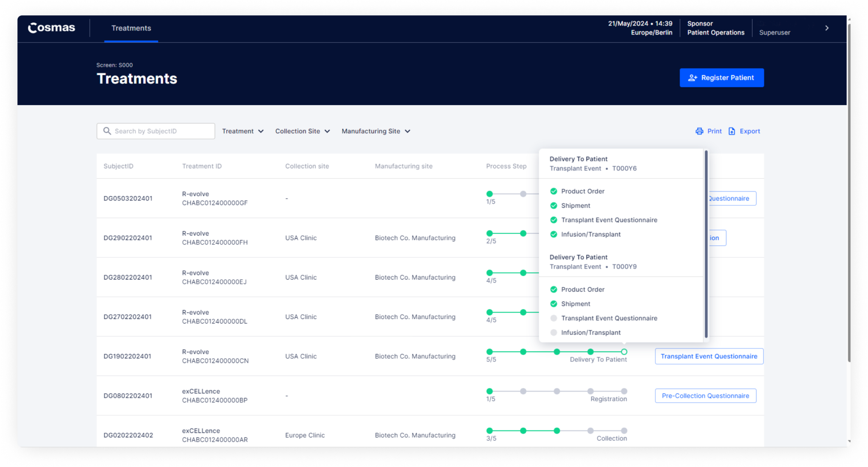Viewport: 868px width, 467px height.
Task: Click the chevron arrow next to Superuser
Action: click(827, 28)
